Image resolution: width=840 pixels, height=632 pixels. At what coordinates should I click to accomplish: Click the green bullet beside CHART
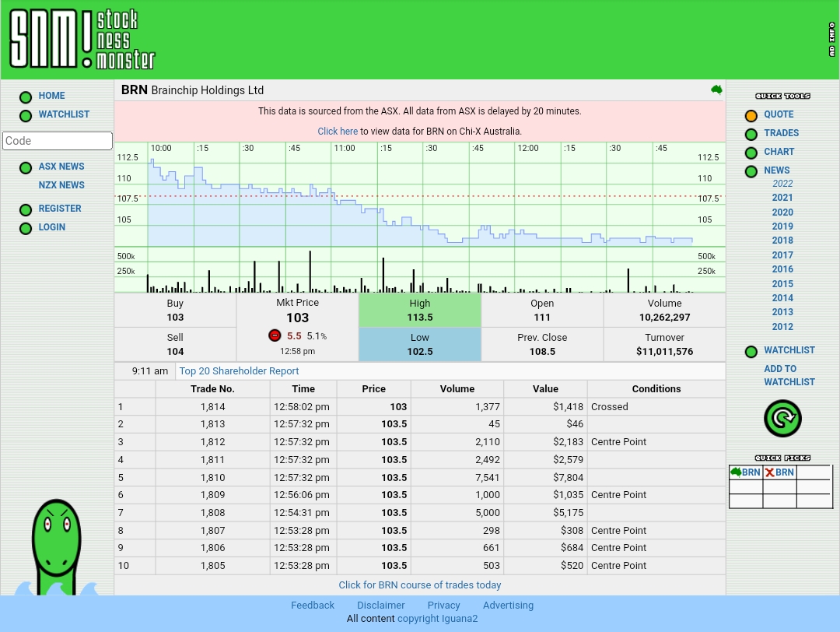click(751, 153)
